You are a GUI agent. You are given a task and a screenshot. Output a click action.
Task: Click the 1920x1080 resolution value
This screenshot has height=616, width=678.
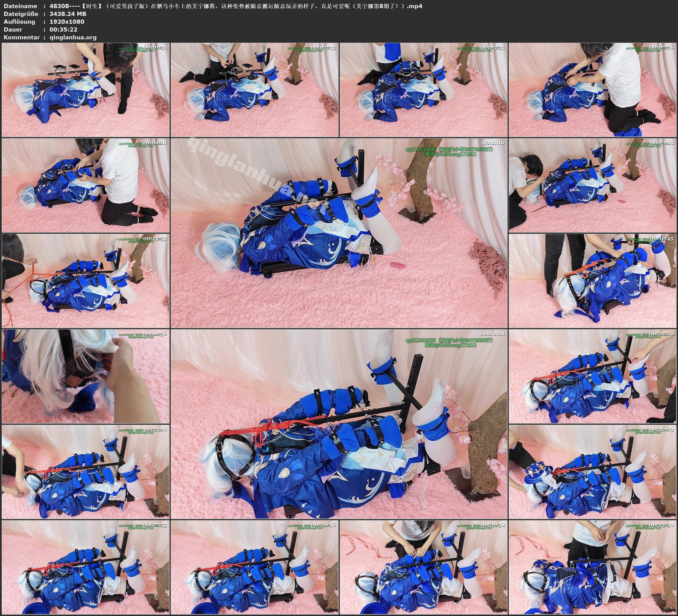66,22
